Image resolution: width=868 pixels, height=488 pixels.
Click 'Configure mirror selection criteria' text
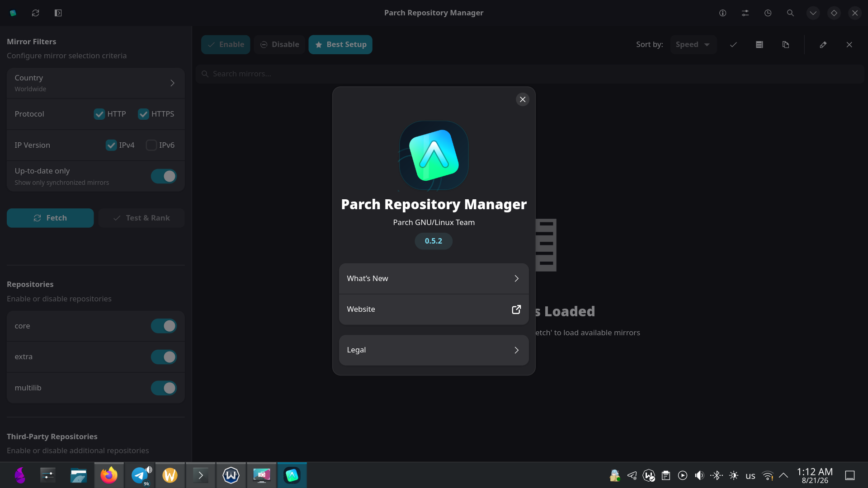click(67, 56)
